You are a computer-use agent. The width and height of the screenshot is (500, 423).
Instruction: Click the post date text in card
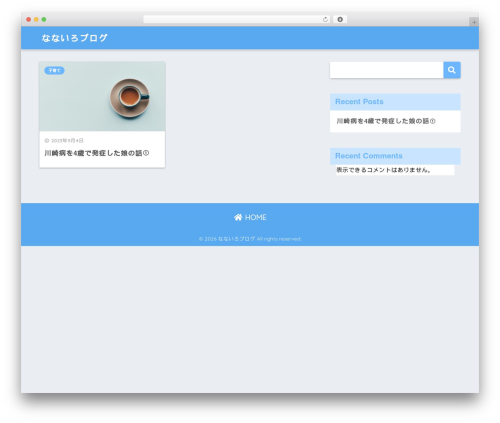click(67, 141)
